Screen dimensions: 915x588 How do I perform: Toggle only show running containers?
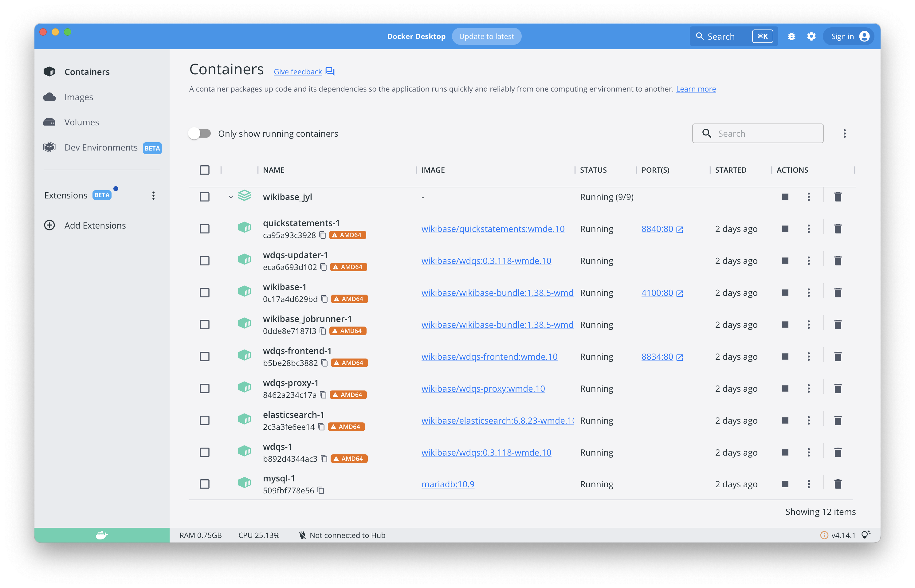(x=200, y=134)
